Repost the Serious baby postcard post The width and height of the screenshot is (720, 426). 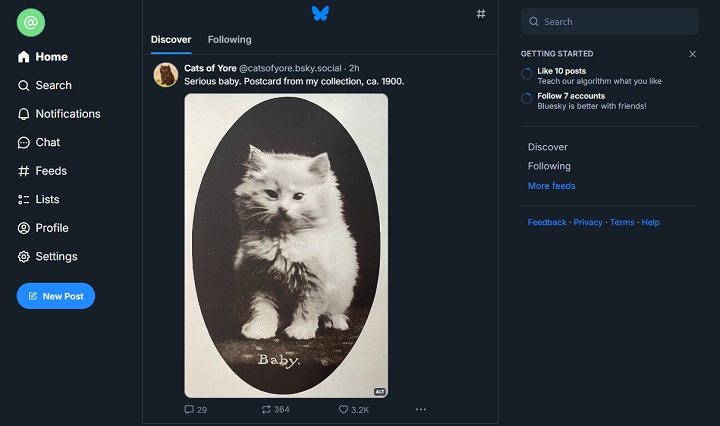267,410
